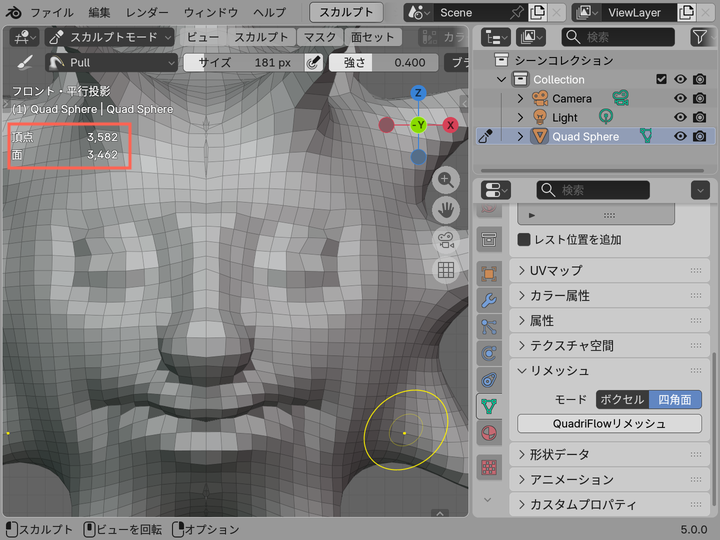Enable レスト位置を追加 checkbox
The width and height of the screenshot is (720, 540).
(524, 240)
